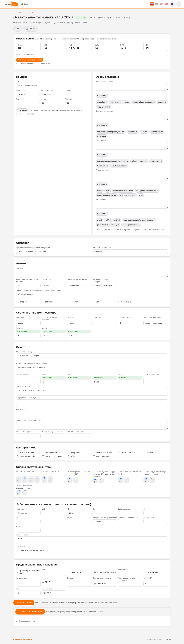Switch interface to English UK flag
Viewport: 184px width, 644px height.
tap(162, 4)
